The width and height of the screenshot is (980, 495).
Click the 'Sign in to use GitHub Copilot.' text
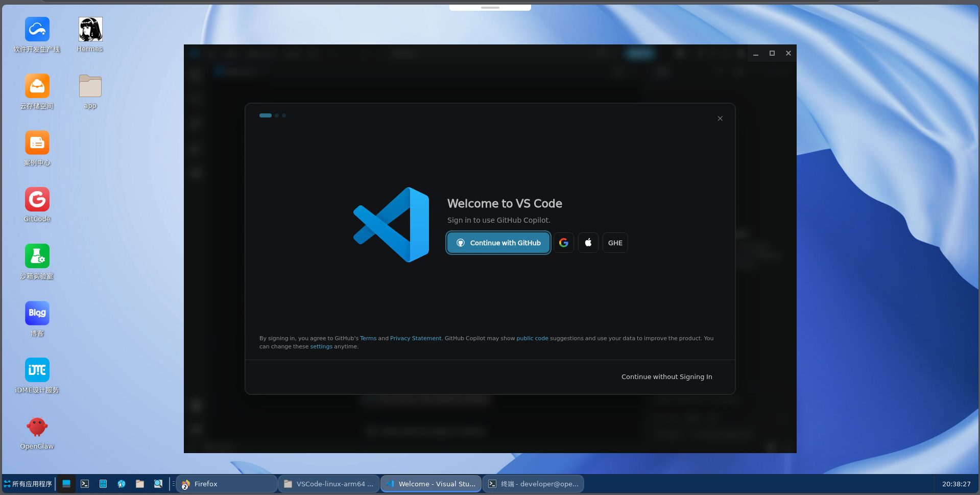(x=499, y=220)
